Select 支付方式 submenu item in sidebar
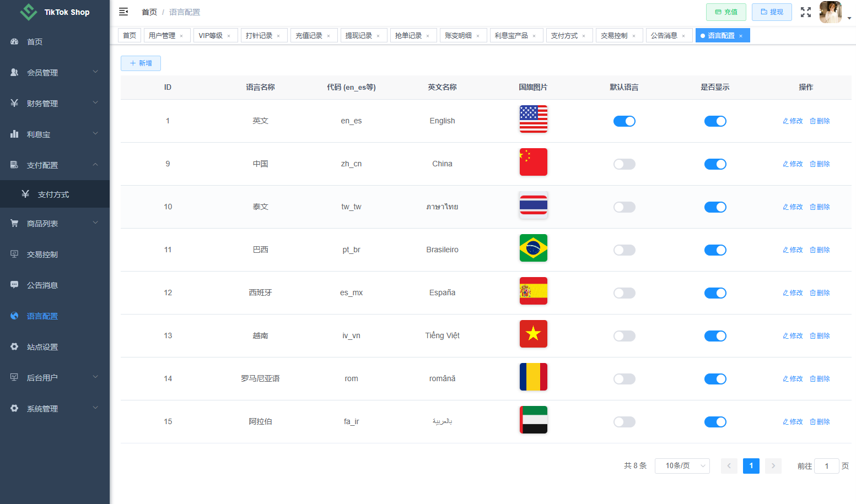Viewport: 856px width, 504px height. 55,194
